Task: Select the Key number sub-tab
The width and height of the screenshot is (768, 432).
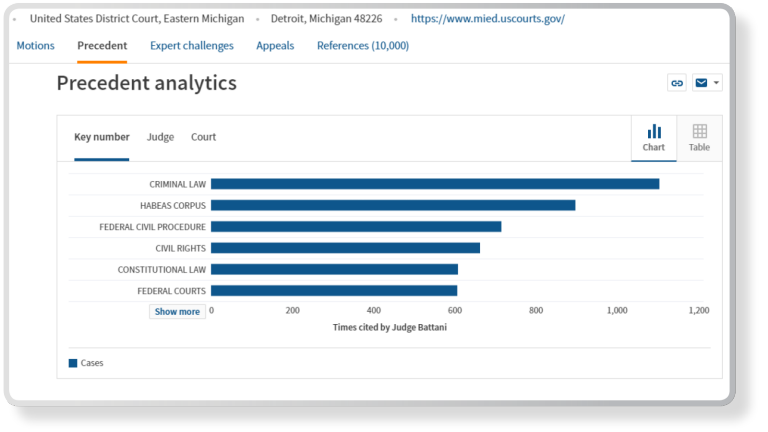Action: (x=101, y=137)
